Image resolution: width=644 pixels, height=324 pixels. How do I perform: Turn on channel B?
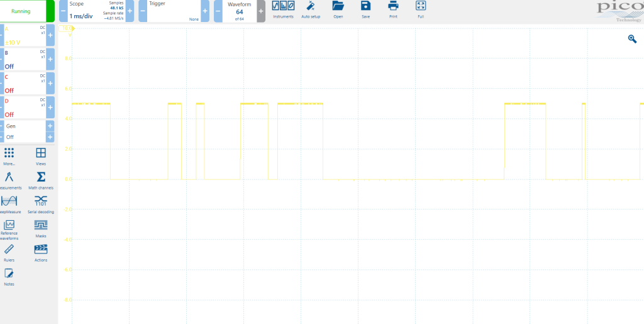[25, 59]
